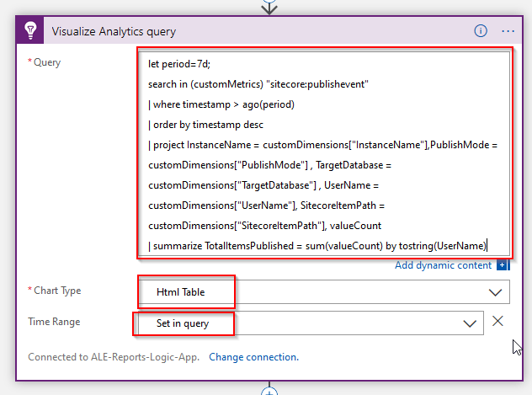
Task: Click the summarize TotalItemsPublished query line
Action: (317, 245)
